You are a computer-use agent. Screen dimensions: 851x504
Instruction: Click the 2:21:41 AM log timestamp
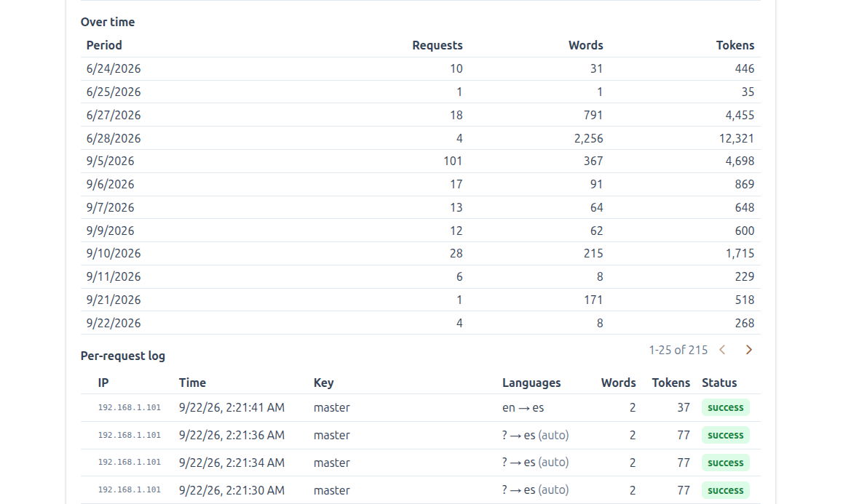[x=231, y=407]
